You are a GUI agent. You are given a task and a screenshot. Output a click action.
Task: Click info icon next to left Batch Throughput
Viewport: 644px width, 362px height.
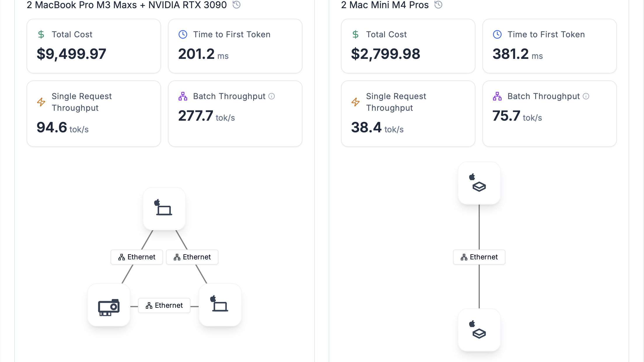[x=272, y=96]
